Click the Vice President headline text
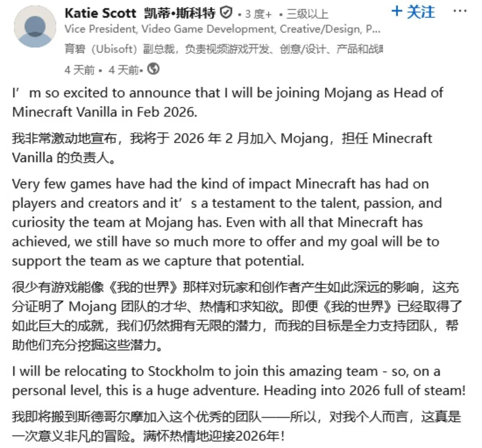The height and width of the screenshot is (448, 482). pyautogui.click(x=222, y=29)
